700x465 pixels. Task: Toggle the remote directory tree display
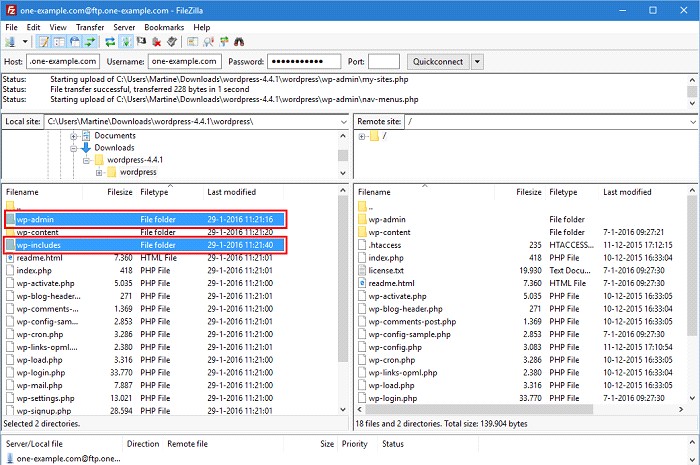click(x=75, y=42)
